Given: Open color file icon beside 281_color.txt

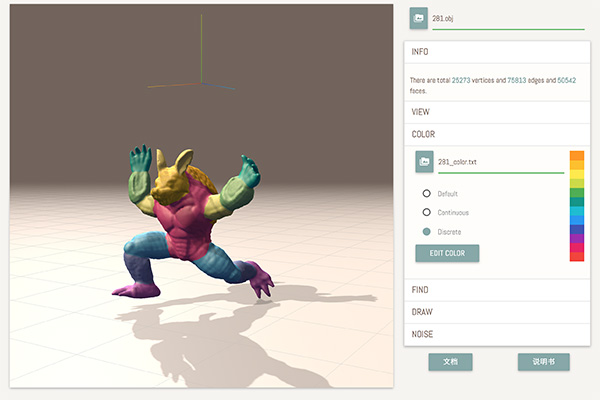Looking at the screenshot, I should click(x=424, y=162).
